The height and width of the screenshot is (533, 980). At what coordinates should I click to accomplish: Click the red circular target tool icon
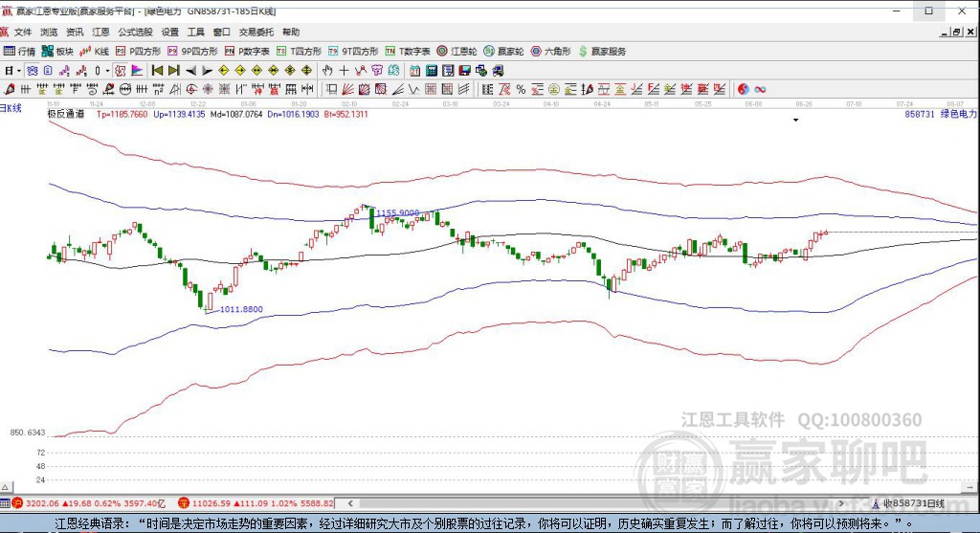[x=191, y=89]
